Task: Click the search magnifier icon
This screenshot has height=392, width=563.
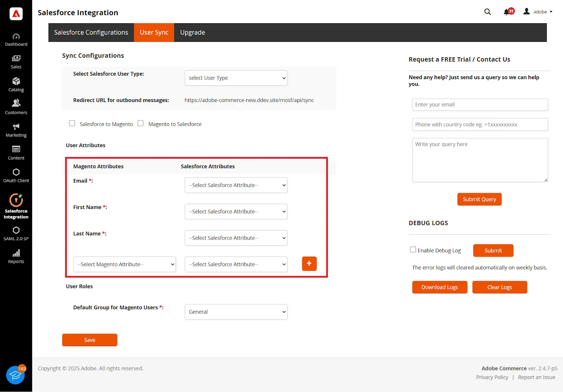Action: point(488,12)
